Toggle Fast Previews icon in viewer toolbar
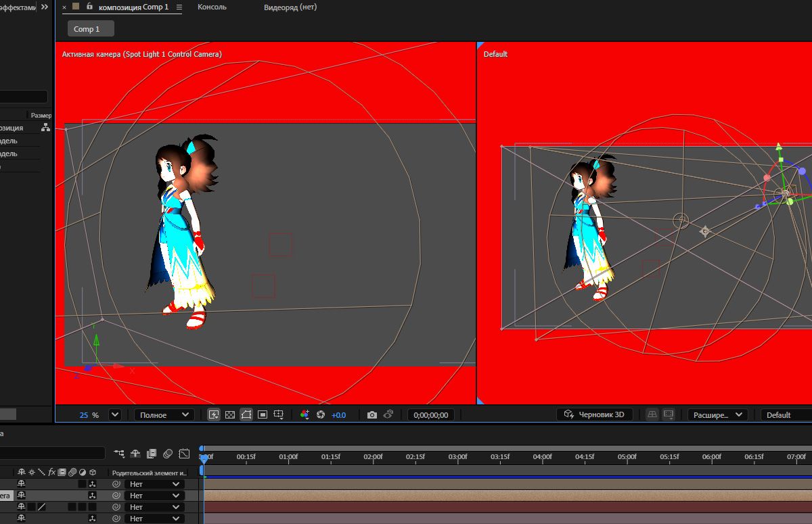Screen dimensions: 812x524 coord(214,414)
